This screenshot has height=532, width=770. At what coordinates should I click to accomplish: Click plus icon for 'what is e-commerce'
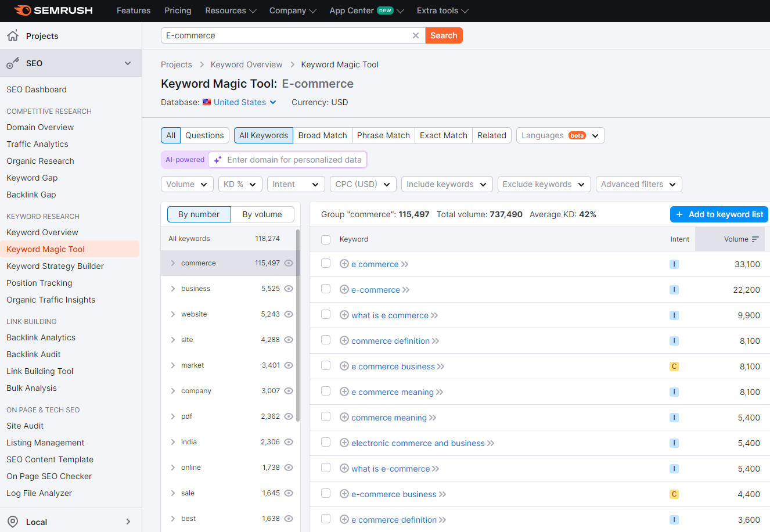(x=344, y=469)
